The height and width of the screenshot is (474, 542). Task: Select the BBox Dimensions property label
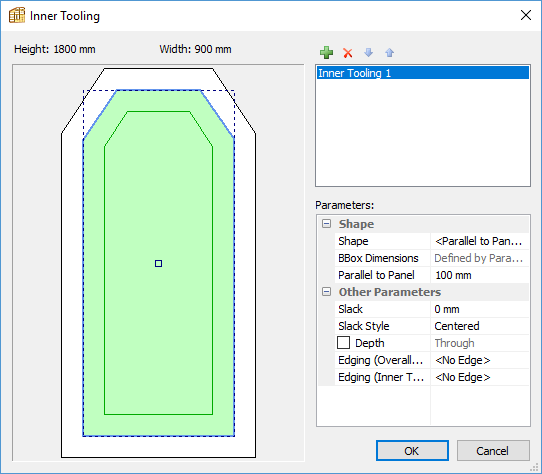(378, 258)
